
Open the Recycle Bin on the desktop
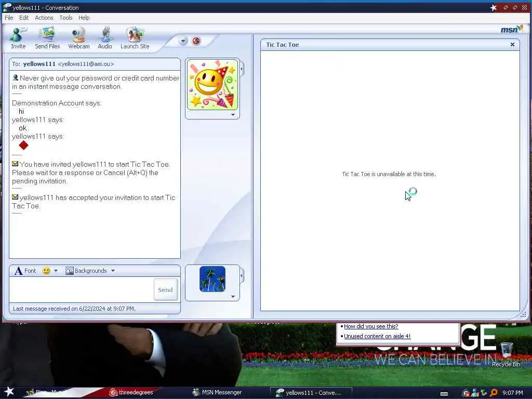click(x=506, y=354)
